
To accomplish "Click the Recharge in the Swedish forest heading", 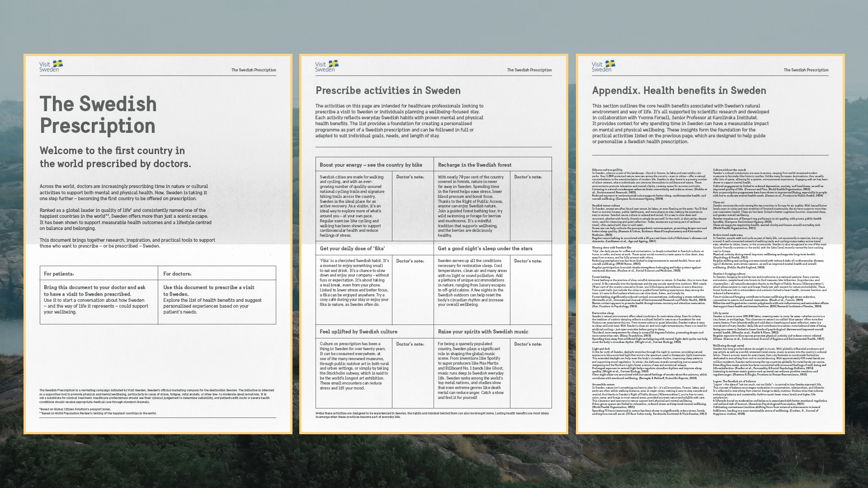I will tap(474, 165).
